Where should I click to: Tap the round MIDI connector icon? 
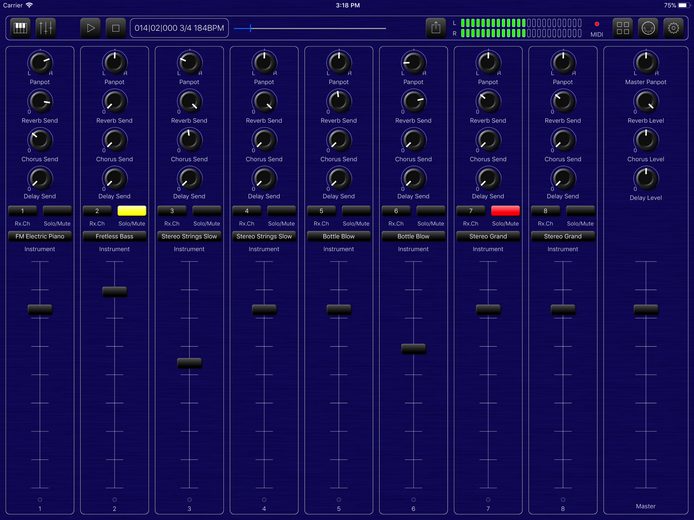click(x=648, y=28)
